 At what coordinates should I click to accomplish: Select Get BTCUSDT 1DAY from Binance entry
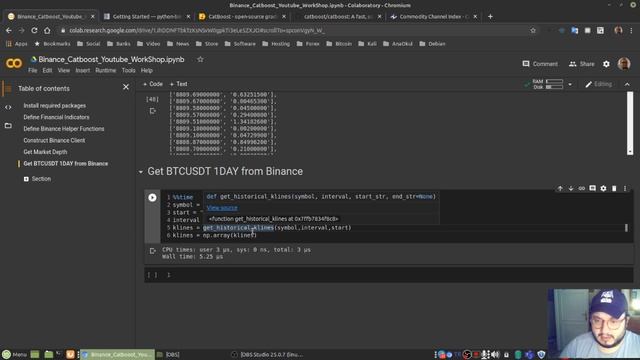pyautogui.click(x=66, y=164)
